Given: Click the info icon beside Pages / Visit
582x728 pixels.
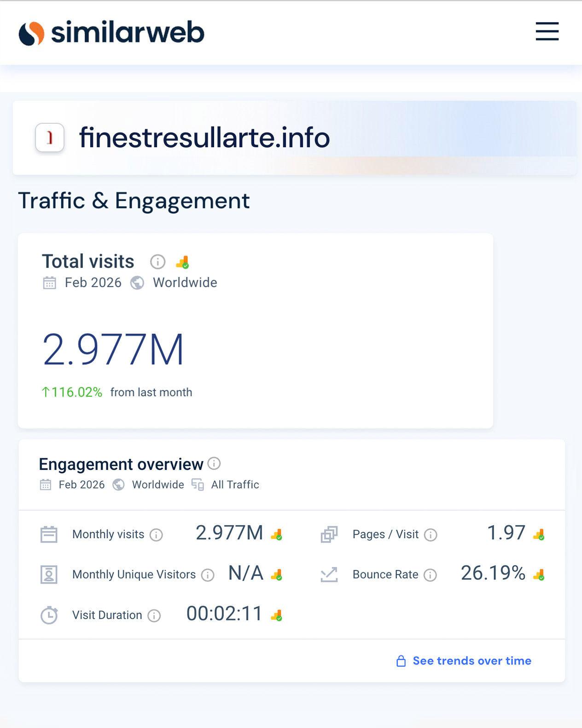Looking at the screenshot, I should pyautogui.click(x=431, y=535).
